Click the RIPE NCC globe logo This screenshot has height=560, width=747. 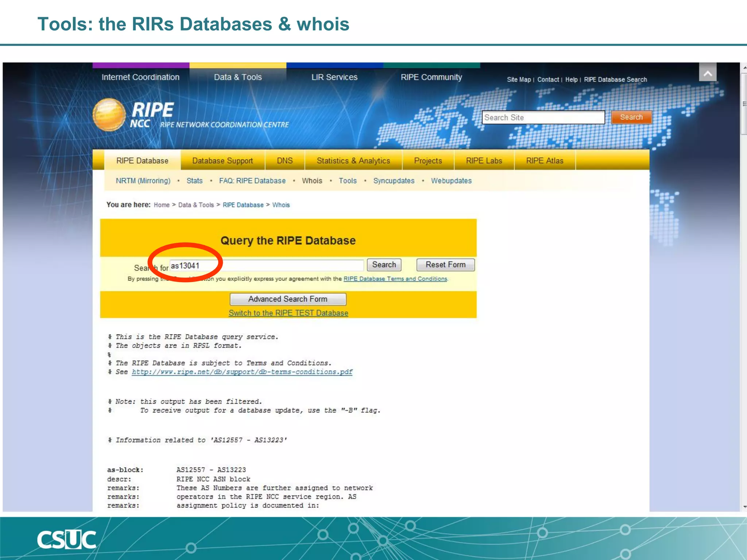pos(109,114)
